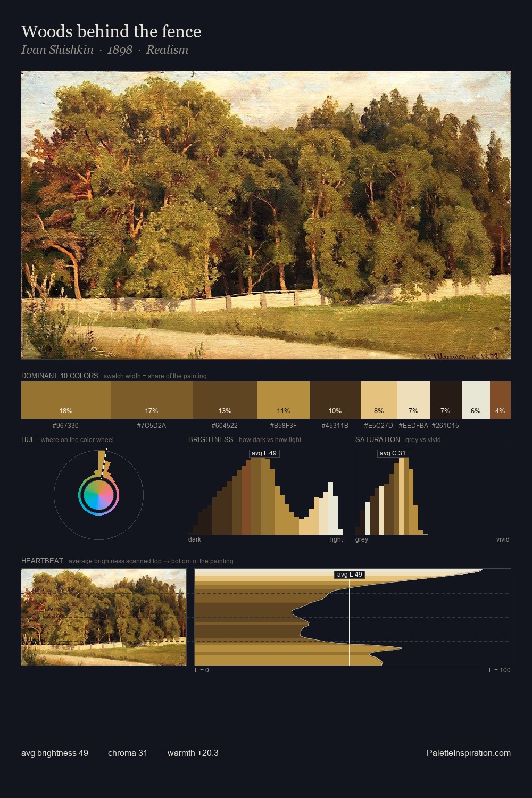
Task: Click the 18% swatch #967330
Action: [66, 400]
